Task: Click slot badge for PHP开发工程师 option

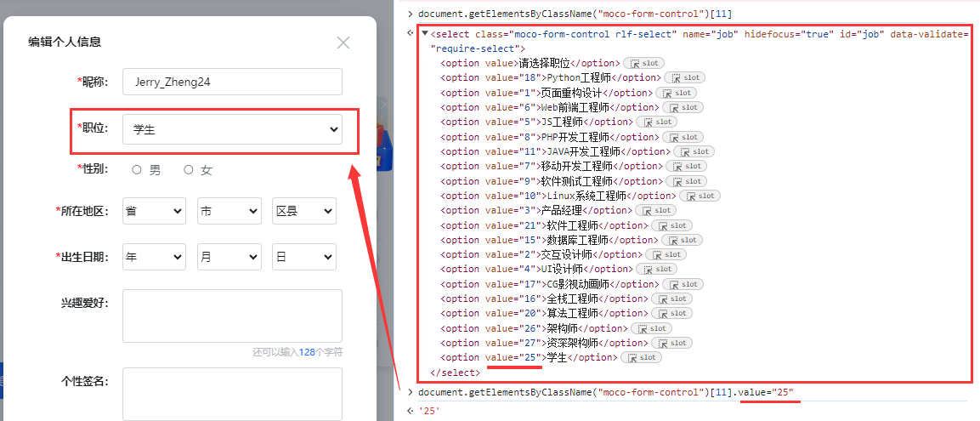Action: click(x=683, y=137)
